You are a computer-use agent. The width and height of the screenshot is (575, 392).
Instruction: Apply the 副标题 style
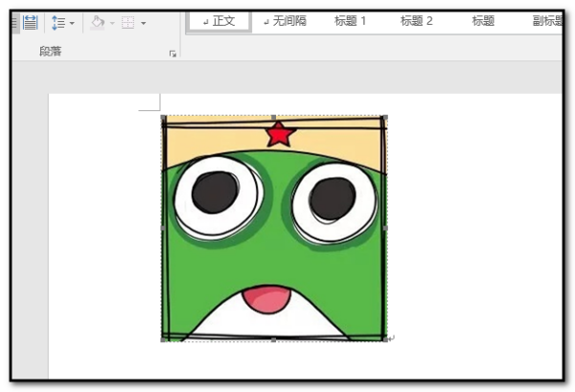(x=547, y=21)
